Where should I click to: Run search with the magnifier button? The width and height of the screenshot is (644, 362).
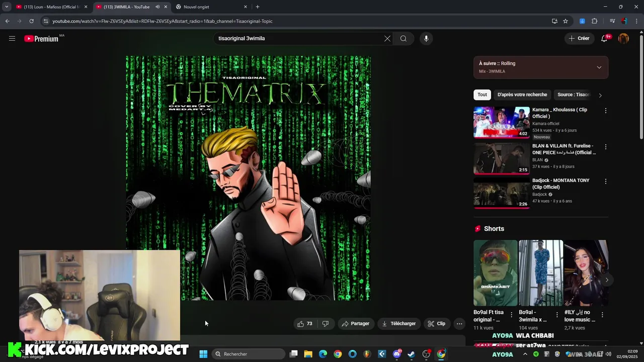404,38
